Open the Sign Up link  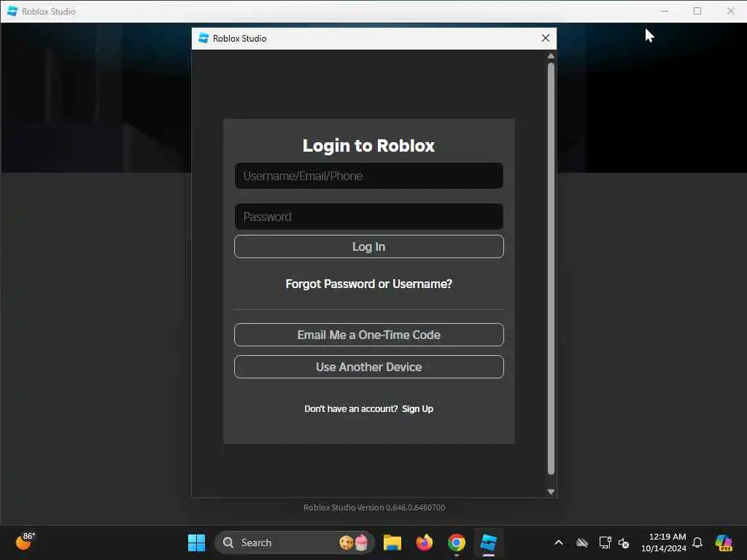click(417, 408)
